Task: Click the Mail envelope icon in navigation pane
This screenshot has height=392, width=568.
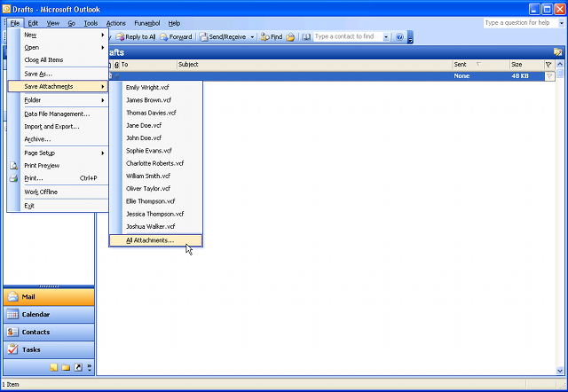Action: coord(12,297)
